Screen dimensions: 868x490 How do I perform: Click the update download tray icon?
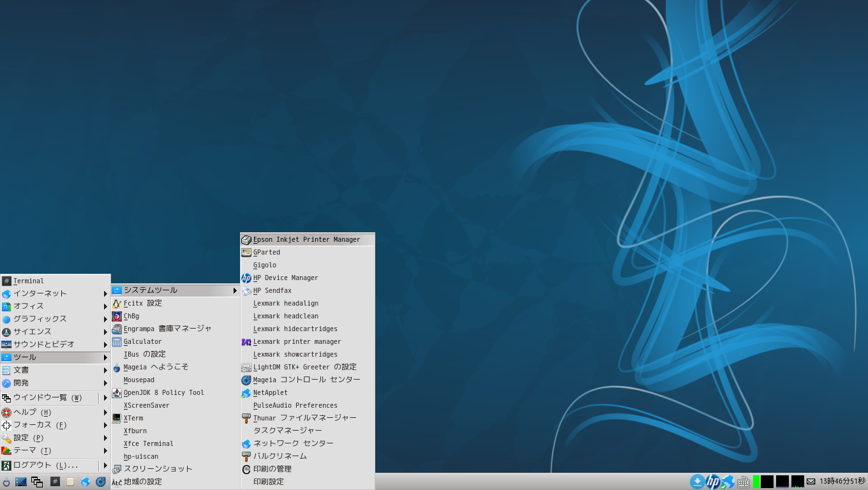pyautogui.click(x=698, y=482)
